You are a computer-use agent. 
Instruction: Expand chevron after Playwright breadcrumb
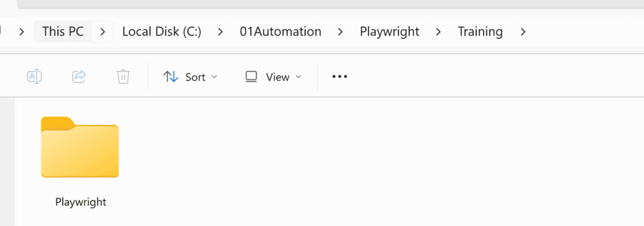[x=438, y=32]
